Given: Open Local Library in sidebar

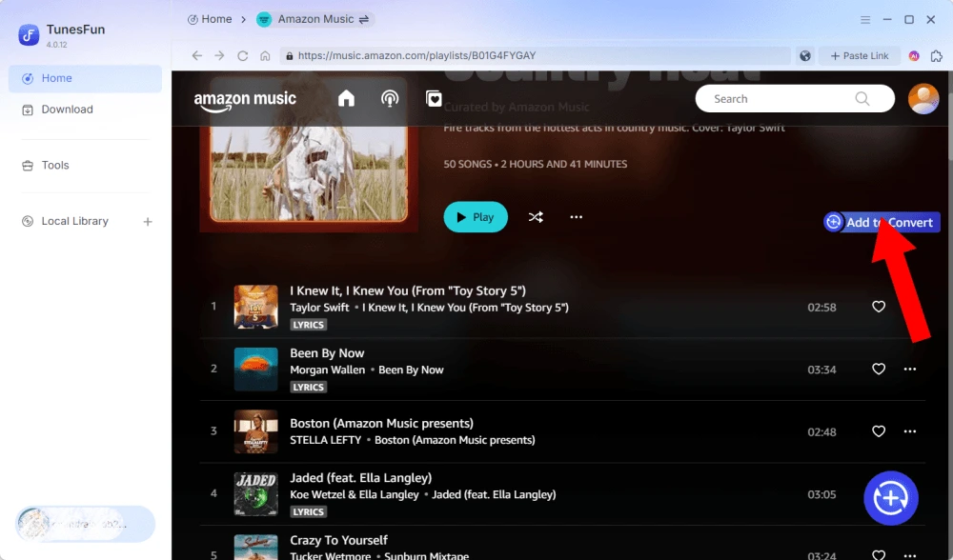Looking at the screenshot, I should [74, 221].
